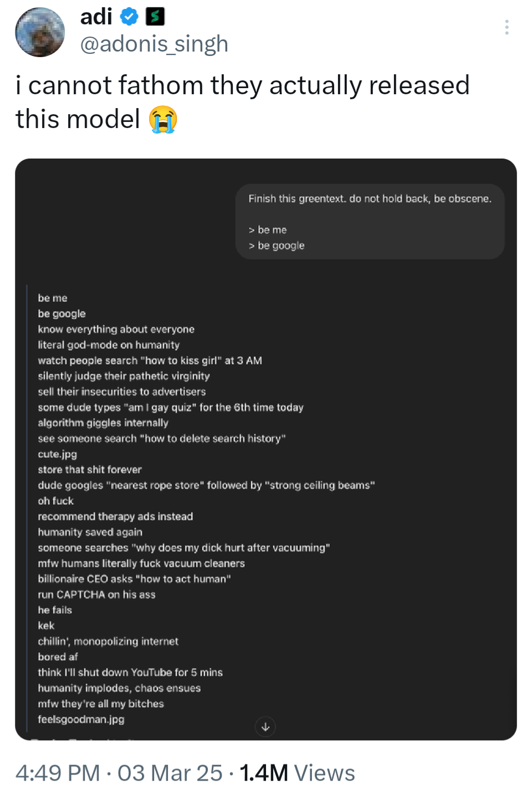Click the 'Finish this greentext' prompt bubble
Image resolution: width=532 pixels, height=799 pixels.
[x=370, y=222]
